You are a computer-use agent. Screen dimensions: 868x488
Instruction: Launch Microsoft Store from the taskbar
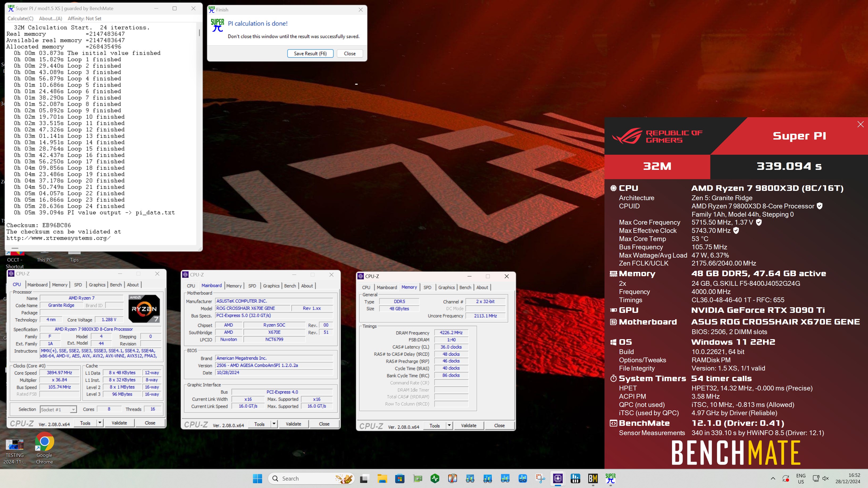(x=400, y=478)
